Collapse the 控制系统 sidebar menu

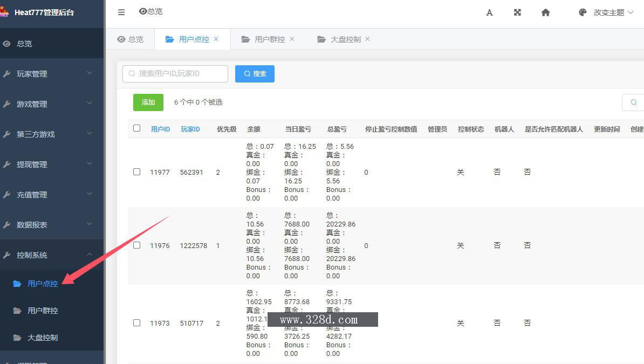click(51, 255)
